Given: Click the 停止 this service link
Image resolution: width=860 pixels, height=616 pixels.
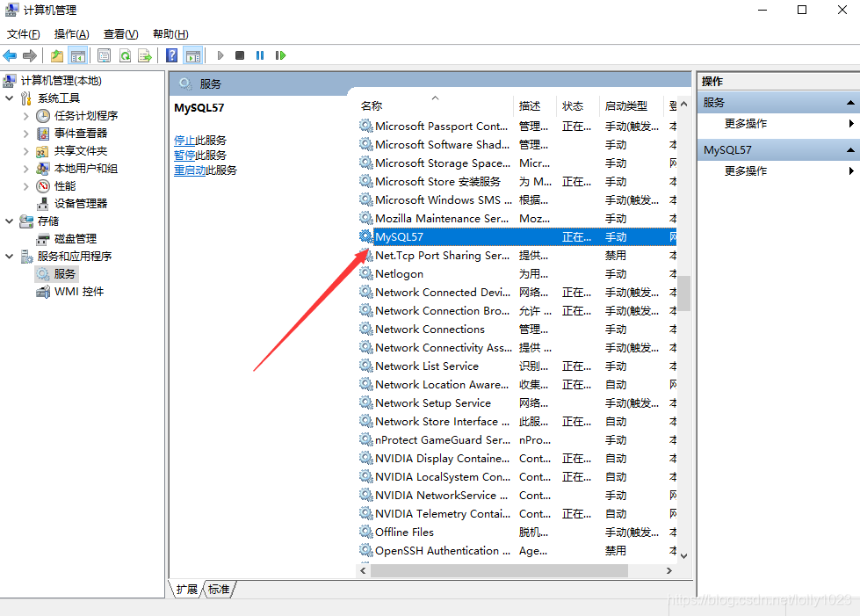Looking at the screenshot, I should pos(184,141).
